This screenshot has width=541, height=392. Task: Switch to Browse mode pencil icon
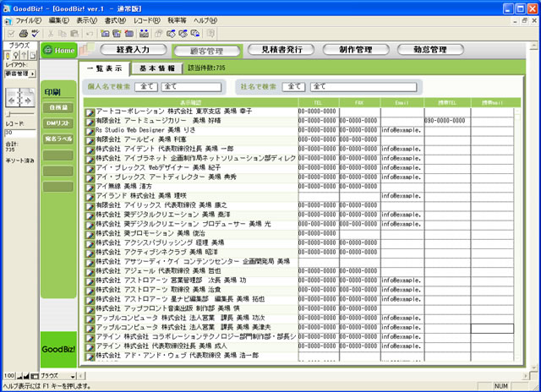click(x=8, y=55)
